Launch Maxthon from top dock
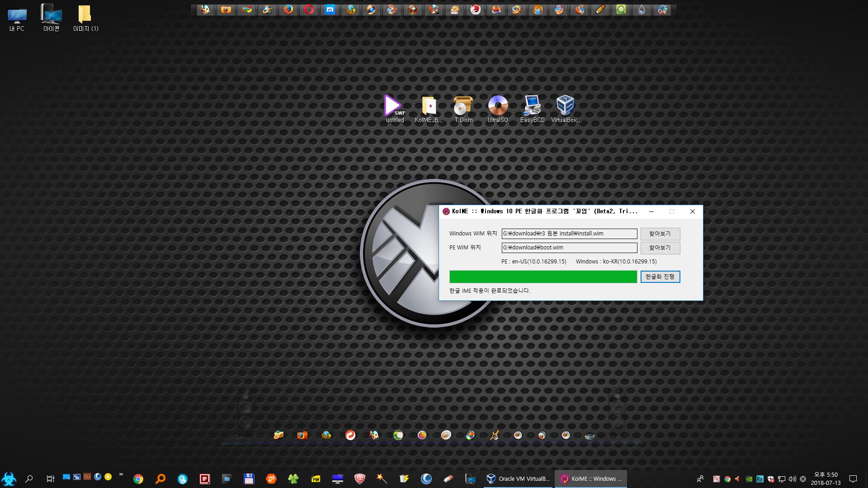The height and width of the screenshot is (488, 868). pos(330,9)
